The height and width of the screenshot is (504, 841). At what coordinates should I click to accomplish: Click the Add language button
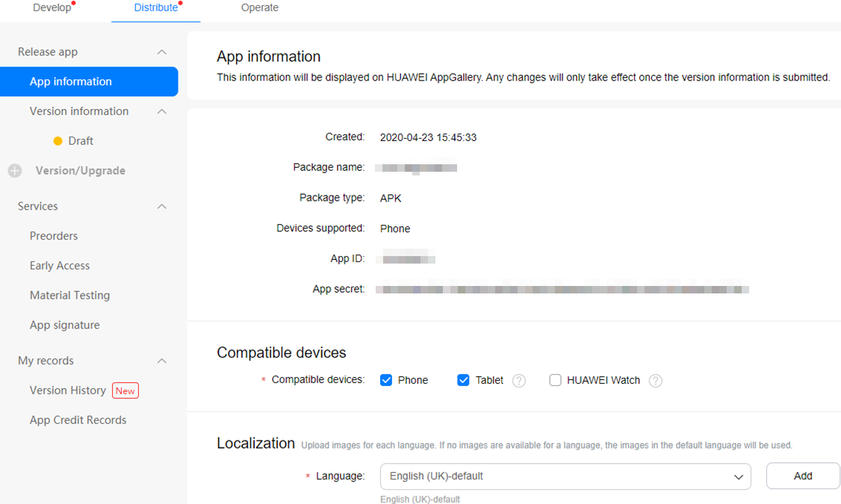(803, 476)
